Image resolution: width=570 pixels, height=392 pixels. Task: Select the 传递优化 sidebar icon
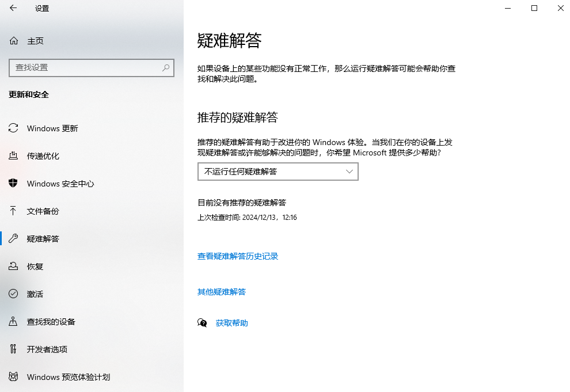click(x=13, y=156)
